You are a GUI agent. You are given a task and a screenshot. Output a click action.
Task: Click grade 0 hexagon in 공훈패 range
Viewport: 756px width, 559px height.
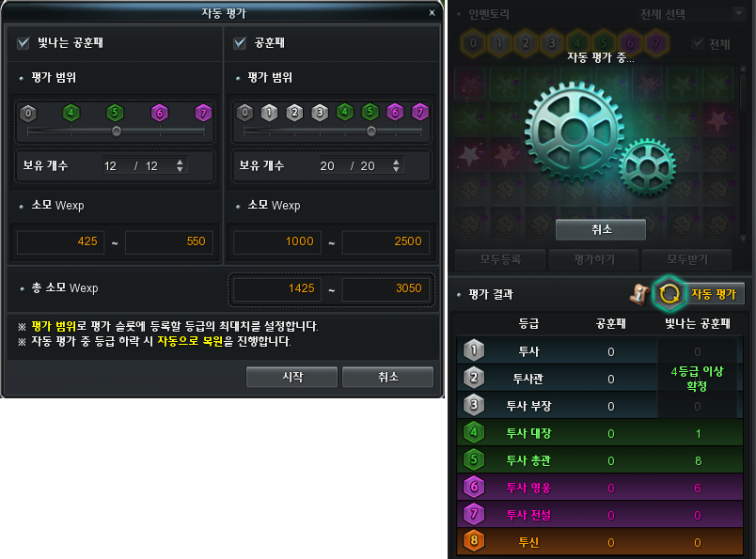point(244,113)
